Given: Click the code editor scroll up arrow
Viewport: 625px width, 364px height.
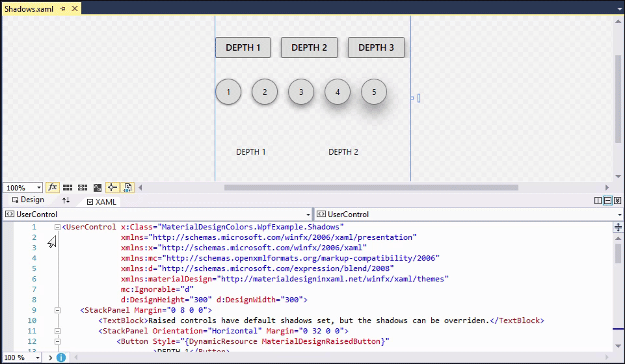Looking at the screenshot, I should [x=618, y=239].
